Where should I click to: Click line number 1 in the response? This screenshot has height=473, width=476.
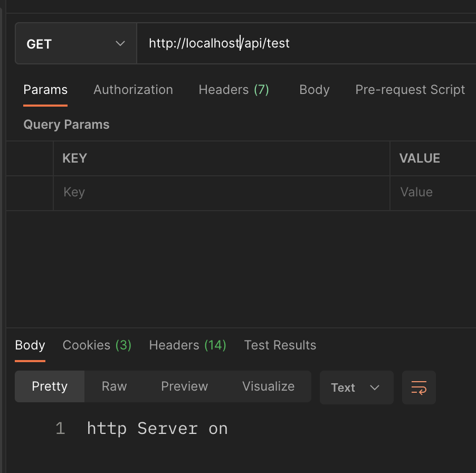click(x=60, y=429)
